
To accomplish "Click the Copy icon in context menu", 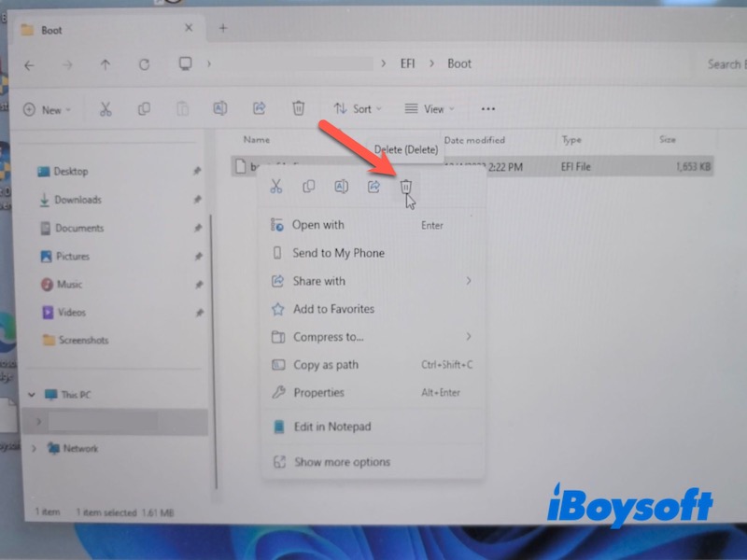I will click(x=309, y=186).
